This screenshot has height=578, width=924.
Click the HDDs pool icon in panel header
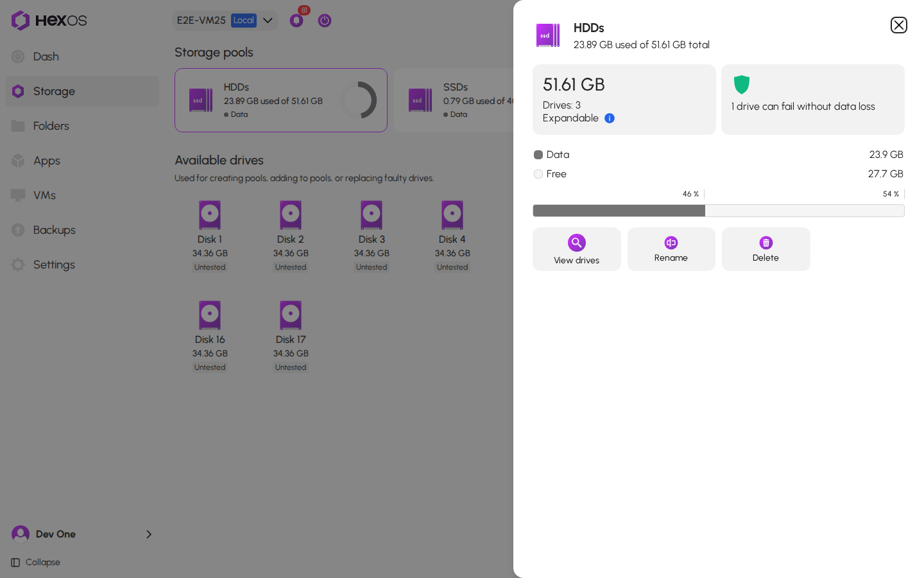point(548,35)
